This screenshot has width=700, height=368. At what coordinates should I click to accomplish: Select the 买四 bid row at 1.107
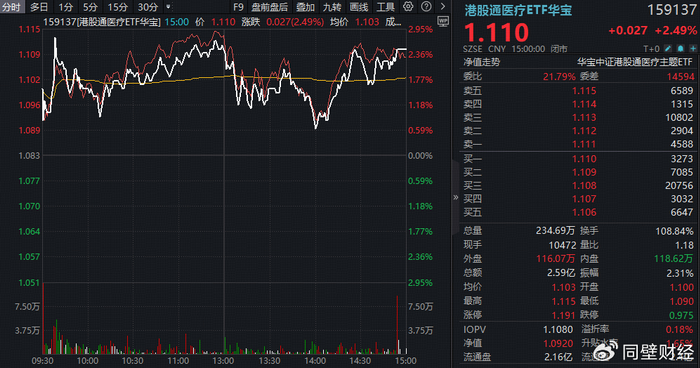[578, 199]
